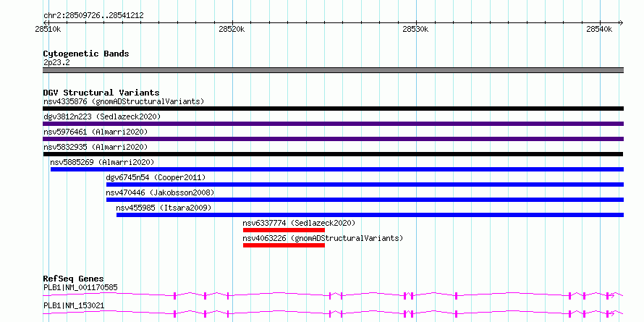Select the blue bar for nsv470446

(x=365, y=200)
